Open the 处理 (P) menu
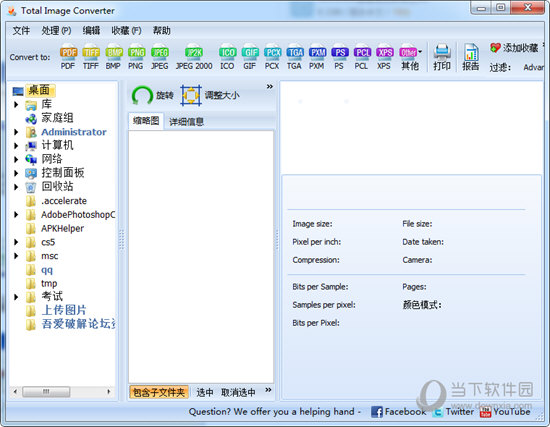This screenshot has width=550, height=427. [56, 31]
